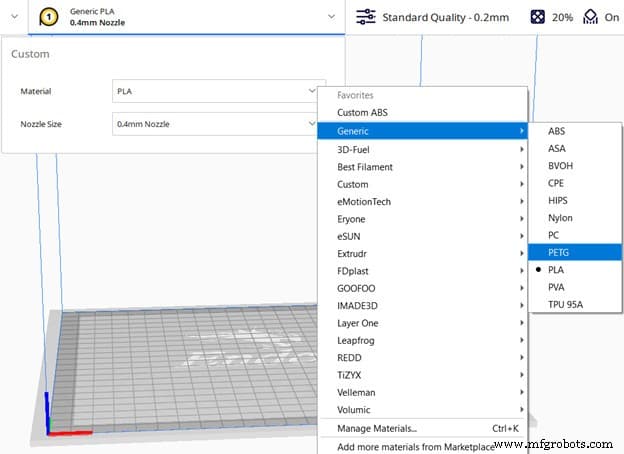The image size is (624, 454).
Task: Expand the 3D-Fuel submenu arrow
Action: click(x=521, y=149)
